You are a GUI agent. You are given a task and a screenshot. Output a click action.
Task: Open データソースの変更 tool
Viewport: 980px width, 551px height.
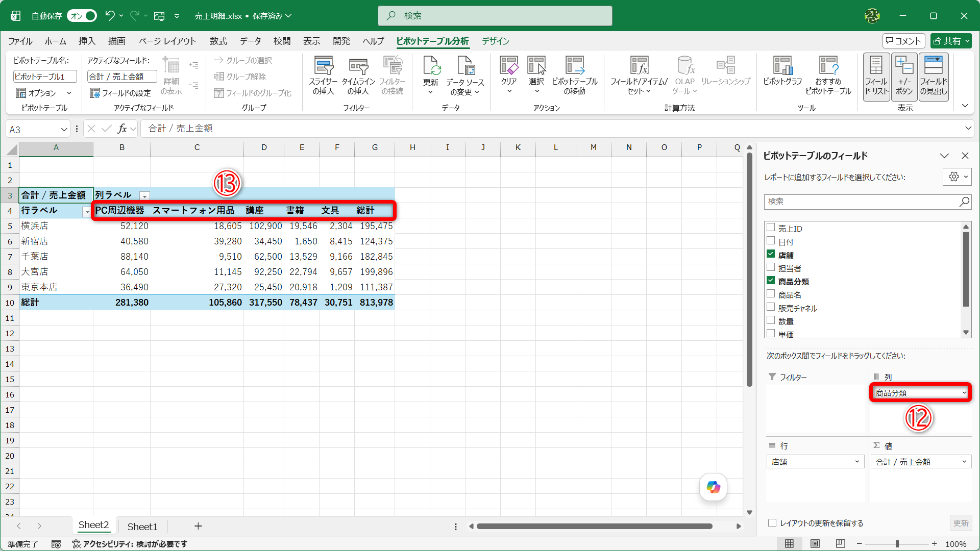click(x=465, y=76)
